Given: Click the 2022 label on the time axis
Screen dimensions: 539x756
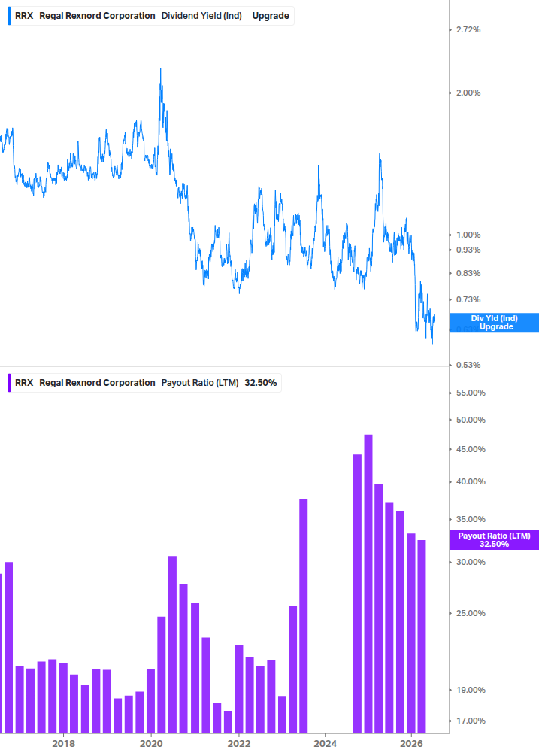Looking at the screenshot, I should (x=239, y=743).
